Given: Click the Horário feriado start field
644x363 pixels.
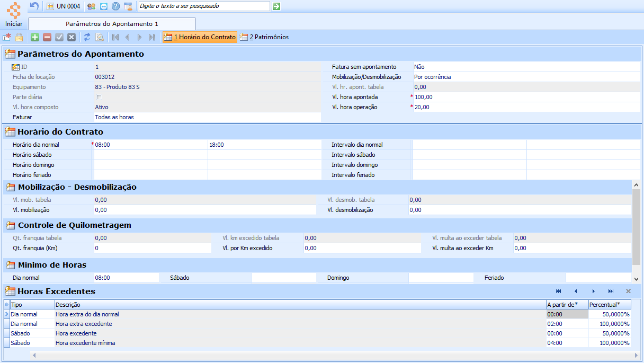Looking at the screenshot, I should point(150,175).
